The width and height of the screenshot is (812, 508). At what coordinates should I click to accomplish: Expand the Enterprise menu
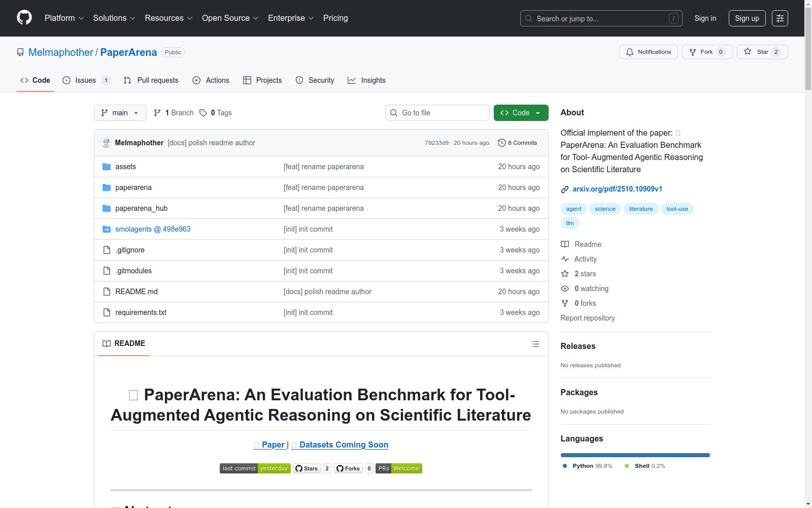click(291, 18)
